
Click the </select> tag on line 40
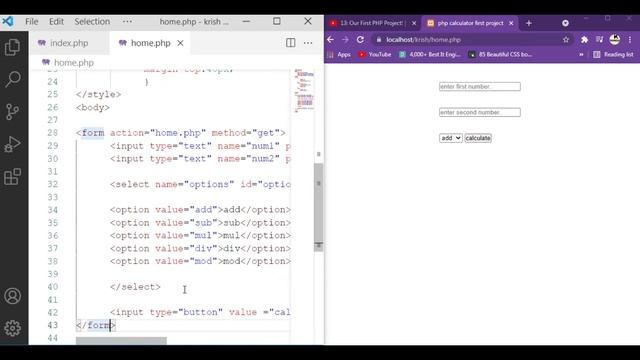135,287
